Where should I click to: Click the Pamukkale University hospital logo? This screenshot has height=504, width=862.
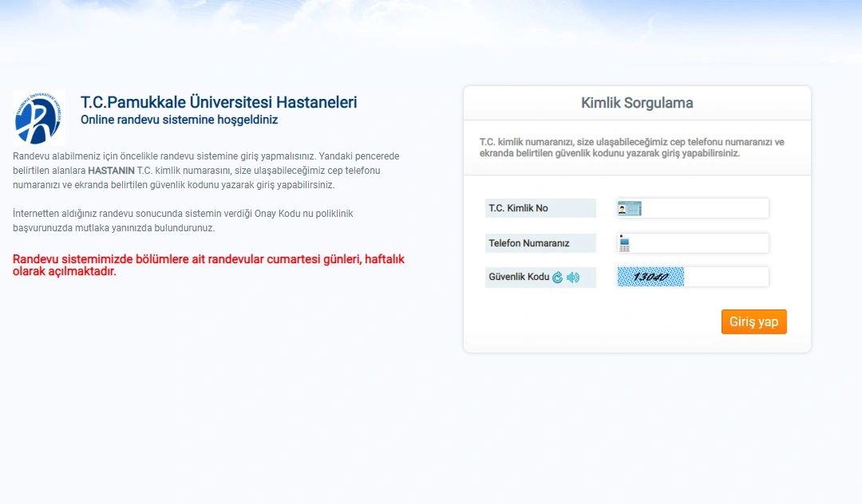click(38, 117)
